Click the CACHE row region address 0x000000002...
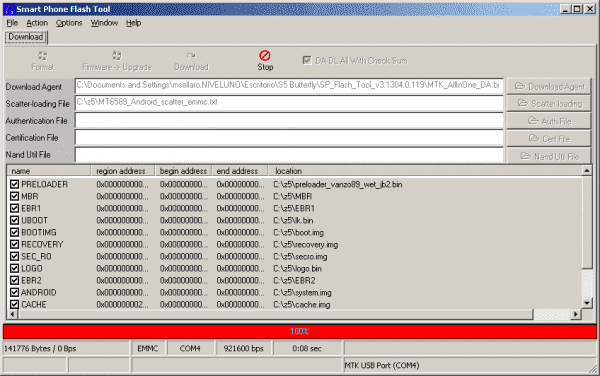The image size is (600, 376). tap(122, 305)
